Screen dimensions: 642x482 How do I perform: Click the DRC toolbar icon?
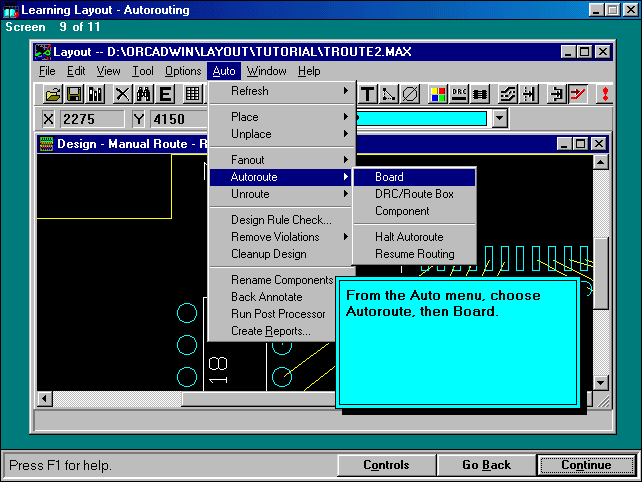point(459,94)
